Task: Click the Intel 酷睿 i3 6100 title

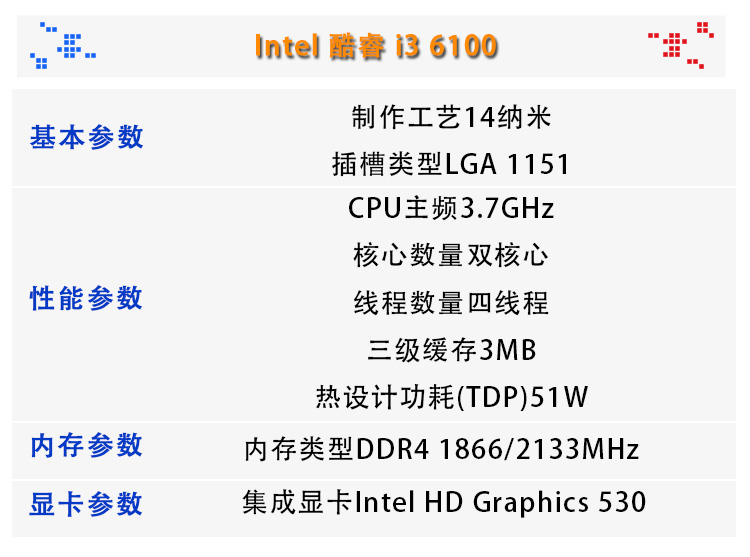Action: pos(375,46)
